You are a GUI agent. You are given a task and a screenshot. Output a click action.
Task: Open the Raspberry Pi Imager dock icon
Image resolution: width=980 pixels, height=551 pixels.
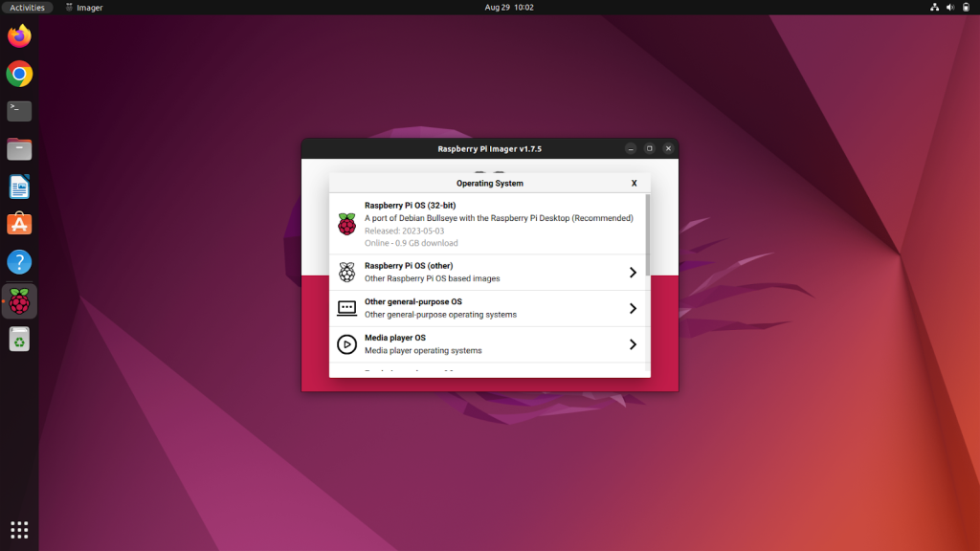point(19,301)
